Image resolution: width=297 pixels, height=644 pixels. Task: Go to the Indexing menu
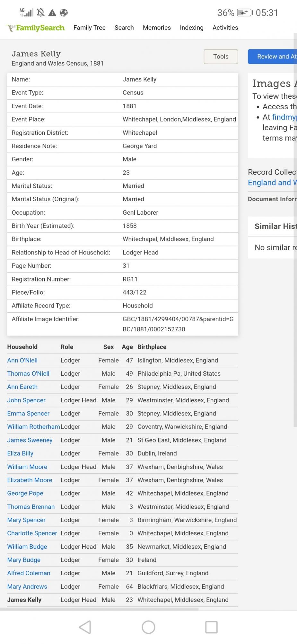coord(191,28)
